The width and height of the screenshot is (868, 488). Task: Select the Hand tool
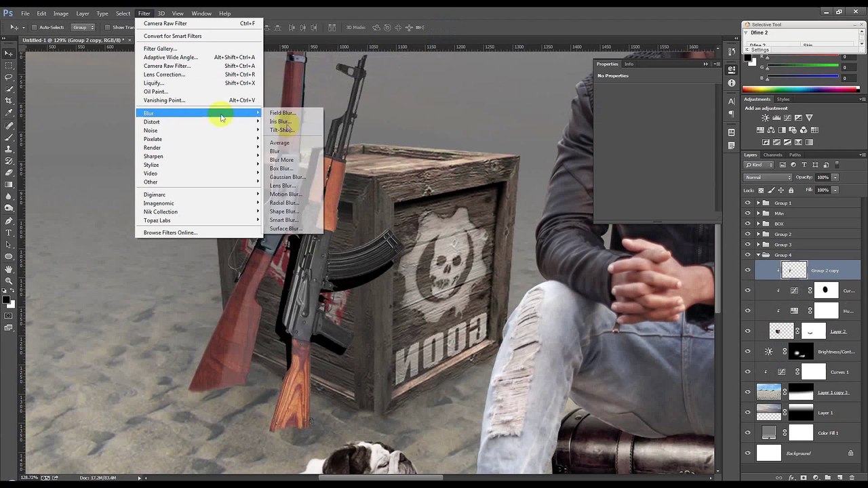pos(8,269)
